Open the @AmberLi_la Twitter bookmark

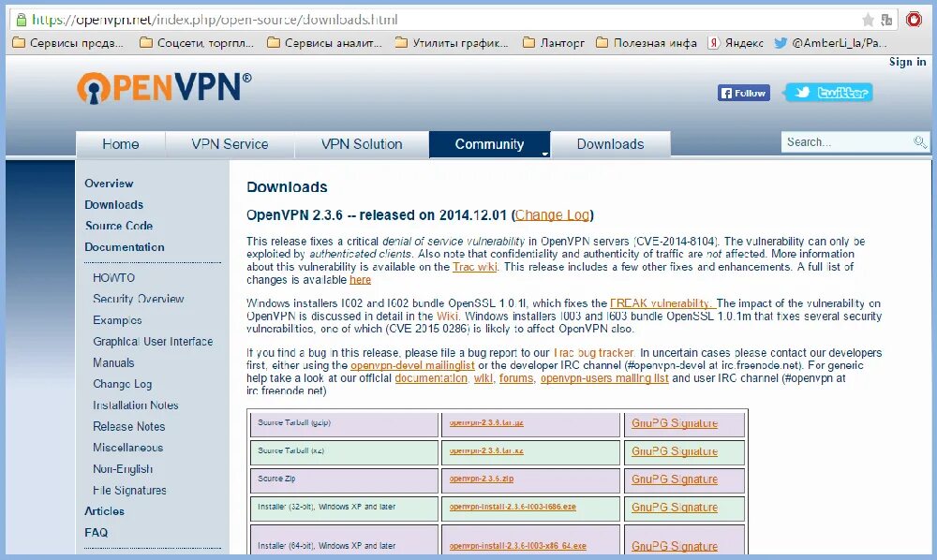tap(830, 43)
